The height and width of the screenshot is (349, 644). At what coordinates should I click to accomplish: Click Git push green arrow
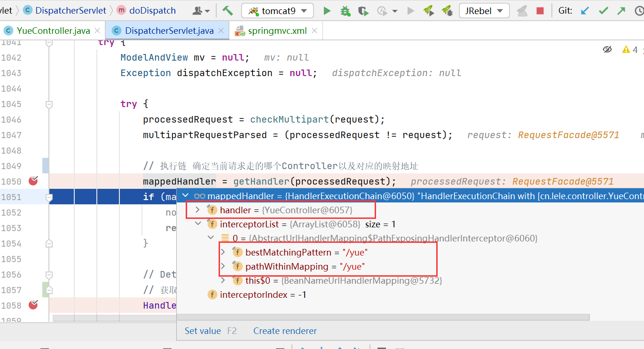[621, 10]
